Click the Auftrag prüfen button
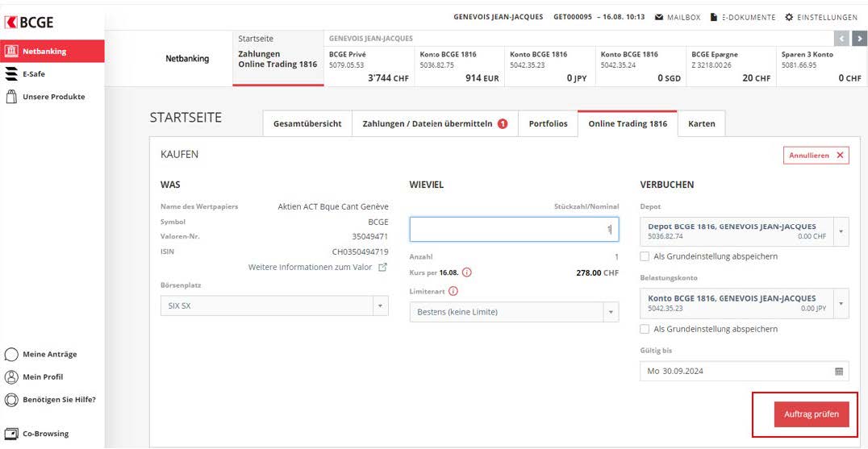The height and width of the screenshot is (449, 868). (x=811, y=414)
